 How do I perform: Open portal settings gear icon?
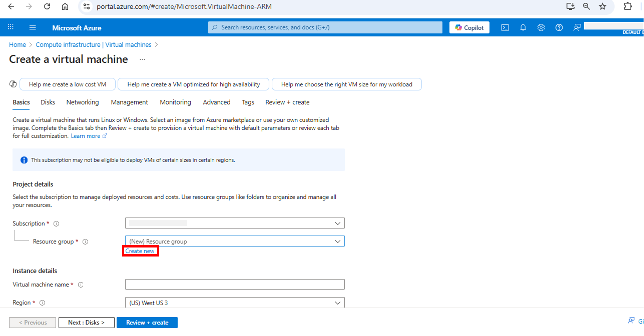coord(541,27)
